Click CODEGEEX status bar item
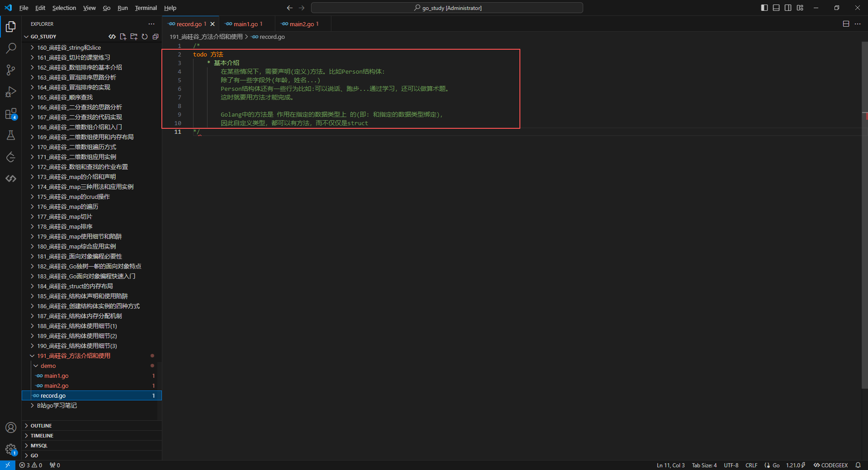This screenshot has width=868, height=470. (830, 465)
